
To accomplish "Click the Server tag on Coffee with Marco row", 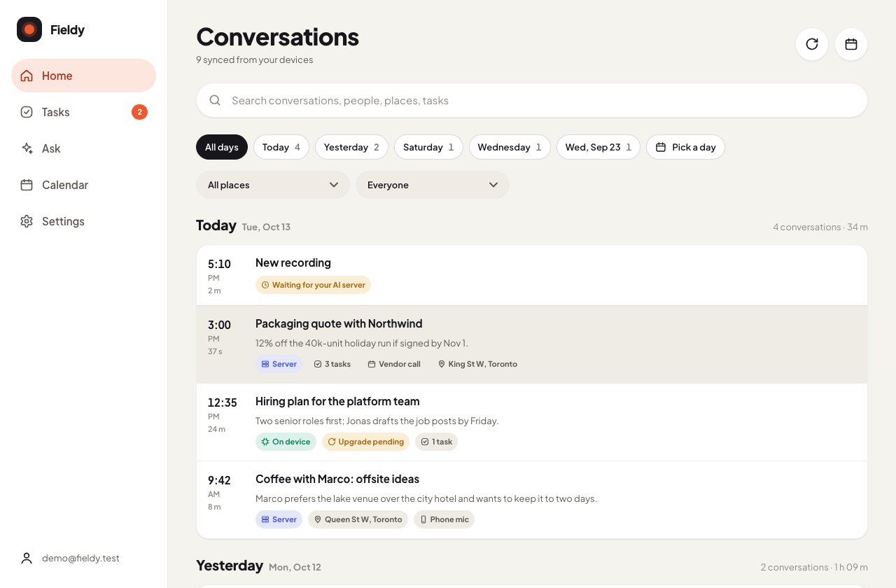I will pyautogui.click(x=279, y=519).
